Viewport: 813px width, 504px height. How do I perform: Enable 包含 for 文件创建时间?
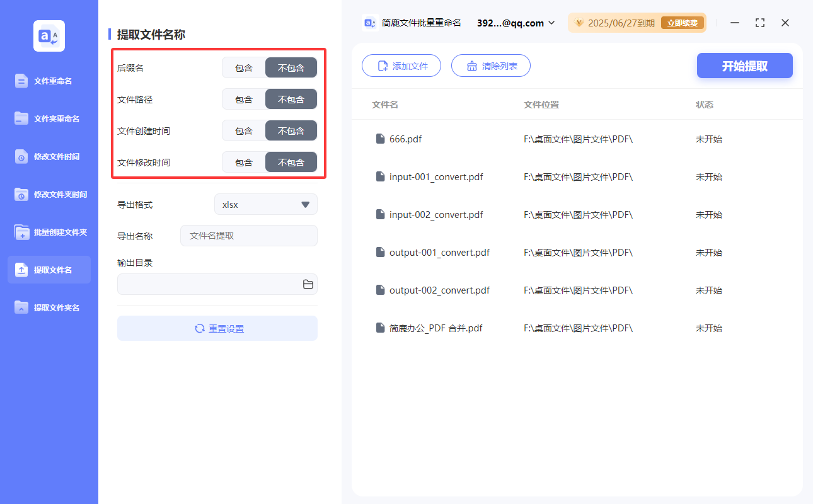(x=243, y=130)
